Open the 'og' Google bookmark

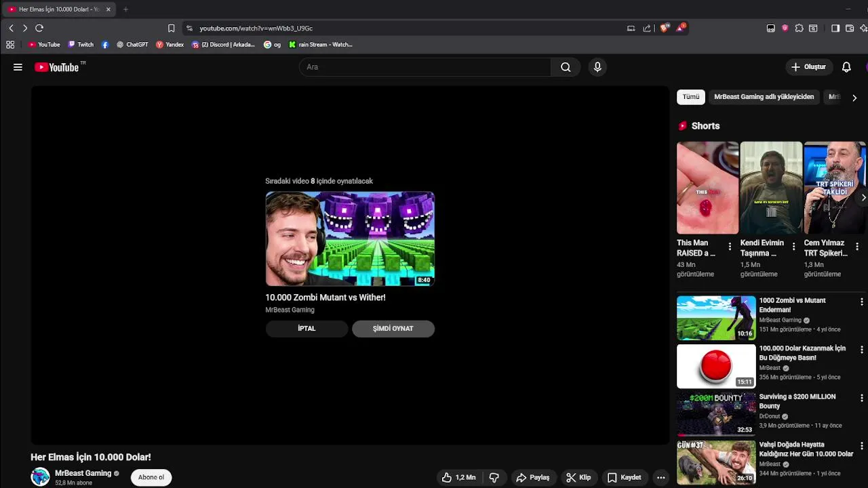pos(272,45)
